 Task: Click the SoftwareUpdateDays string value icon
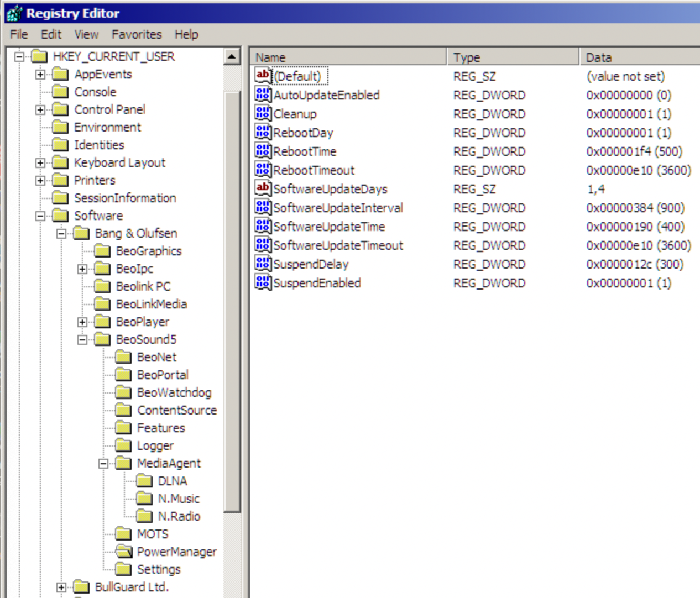pos(263,188)
